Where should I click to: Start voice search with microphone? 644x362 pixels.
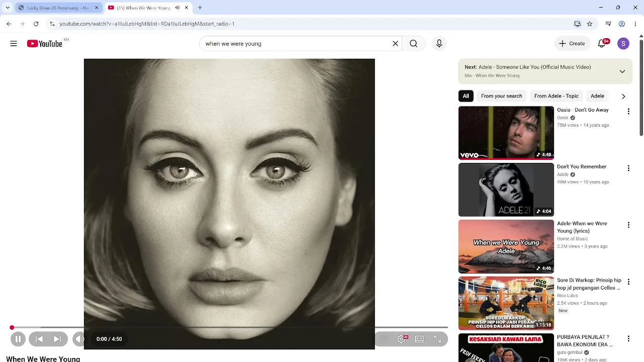[439, 44]
